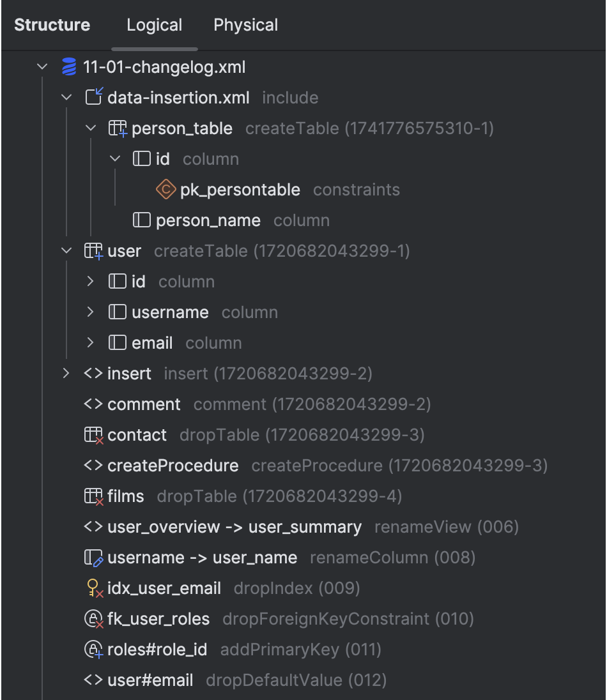This screenshot has height=700, width=607.
Task: Click the renameColumn icon beside username -> user_name
Action: point(94,557)
